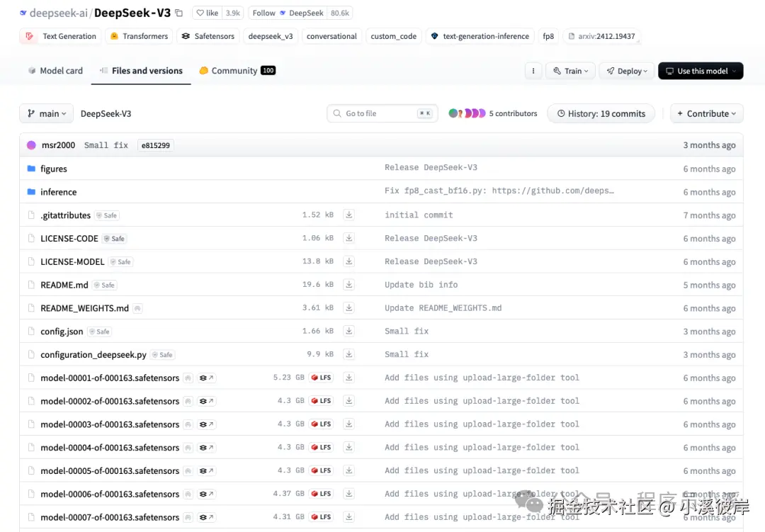Image resolution: width=765 pixels, height=532 pixels.
Task: Click the text-generation-inference tag
Action: click(480, 36)
